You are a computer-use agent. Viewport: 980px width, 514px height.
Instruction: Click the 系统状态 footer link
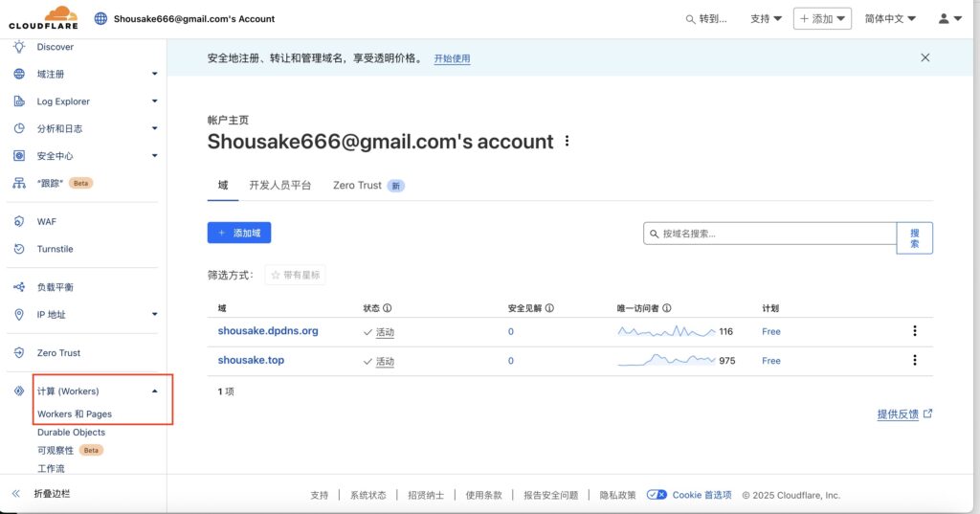click(368, 495)
